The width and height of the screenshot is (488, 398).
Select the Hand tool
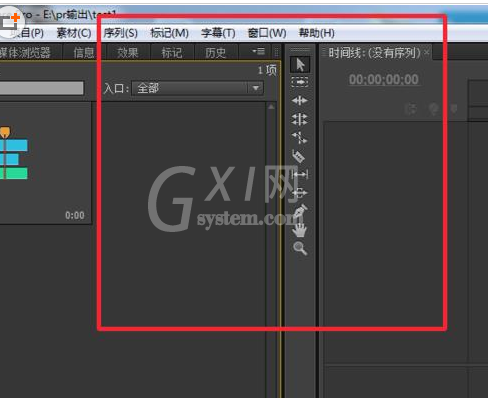300,230
